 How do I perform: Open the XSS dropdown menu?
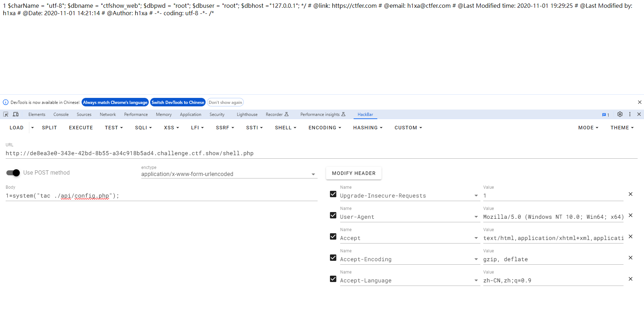tap(171, 128)
